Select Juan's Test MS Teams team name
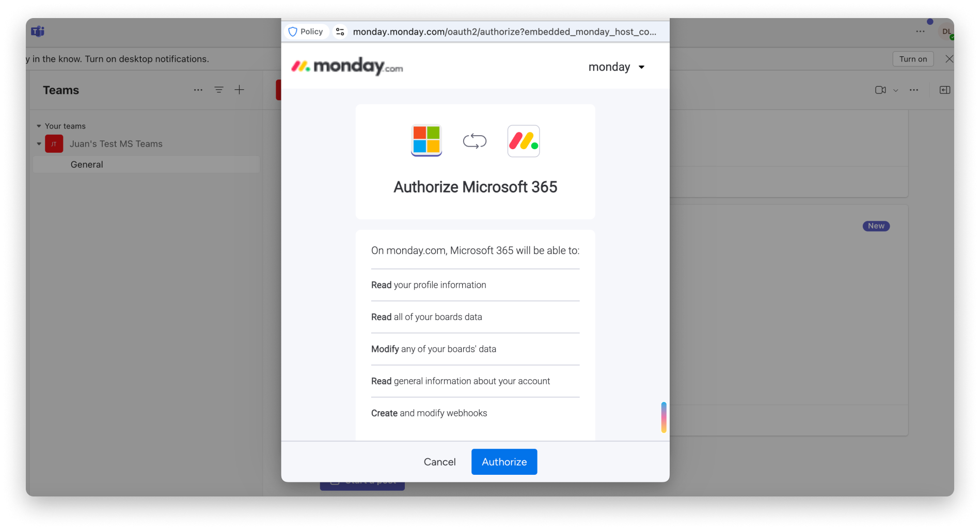Image resolution: width=980 pixels, height=530 pixels. (116, 144)
